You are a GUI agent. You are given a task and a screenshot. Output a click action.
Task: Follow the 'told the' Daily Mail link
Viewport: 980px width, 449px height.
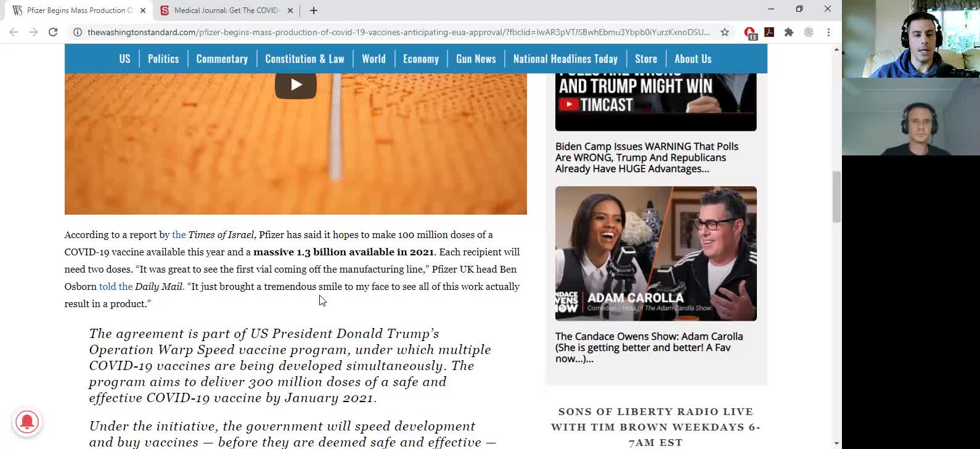click(x=116, y=287)
